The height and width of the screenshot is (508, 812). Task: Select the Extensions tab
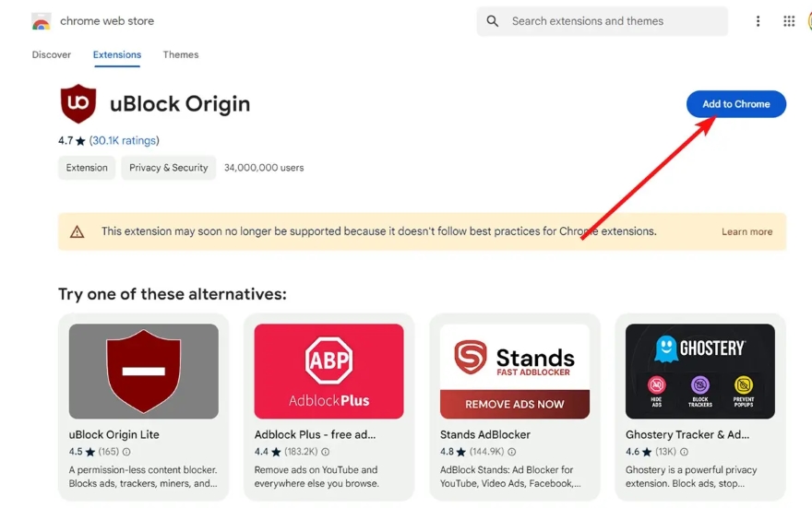117,54
